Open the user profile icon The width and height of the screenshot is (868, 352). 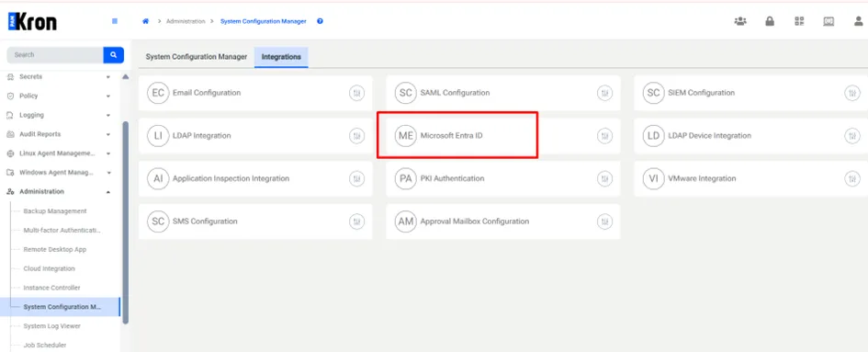click(x=858, y=21)
